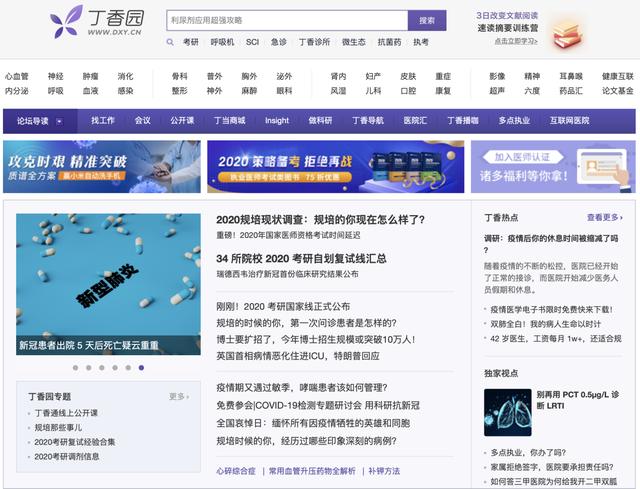
Task: Open 多点执业 nav item
Action: coord(514,121)
